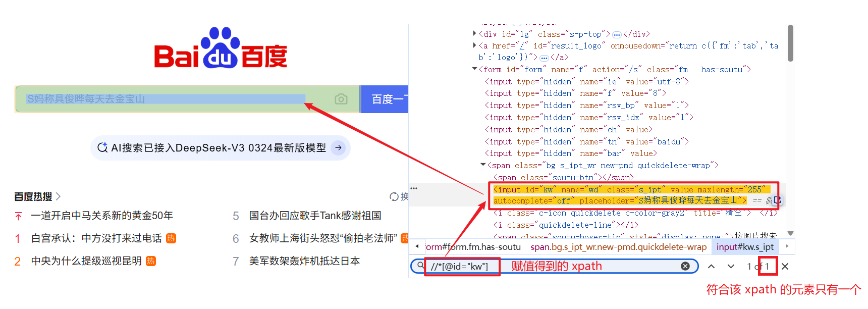
Task: Collapse the form id="form" node
Action: (475, 69)
